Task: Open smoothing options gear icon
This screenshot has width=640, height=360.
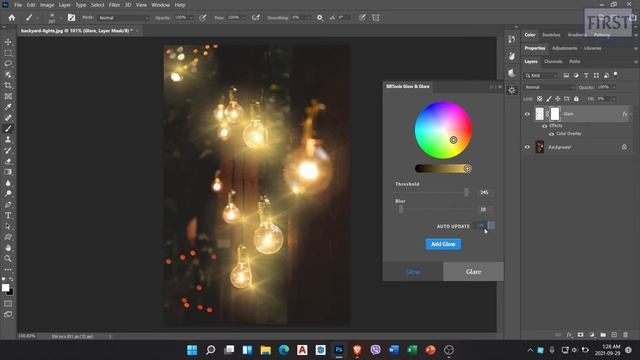Action: 320,18
